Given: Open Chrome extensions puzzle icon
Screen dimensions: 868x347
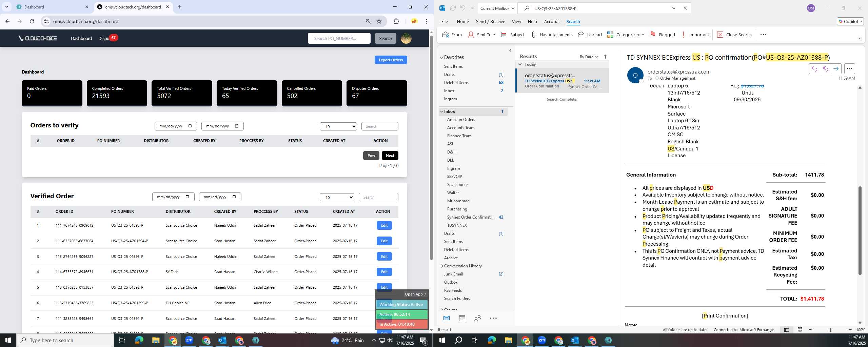Looking at the screenshot, I should (396, 21).
